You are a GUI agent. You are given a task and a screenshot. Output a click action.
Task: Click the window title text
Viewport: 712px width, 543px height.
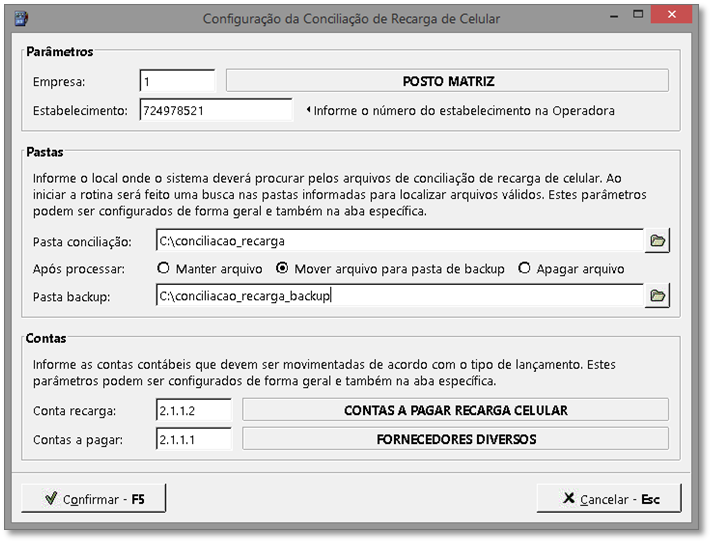click(x=351, y=19)
